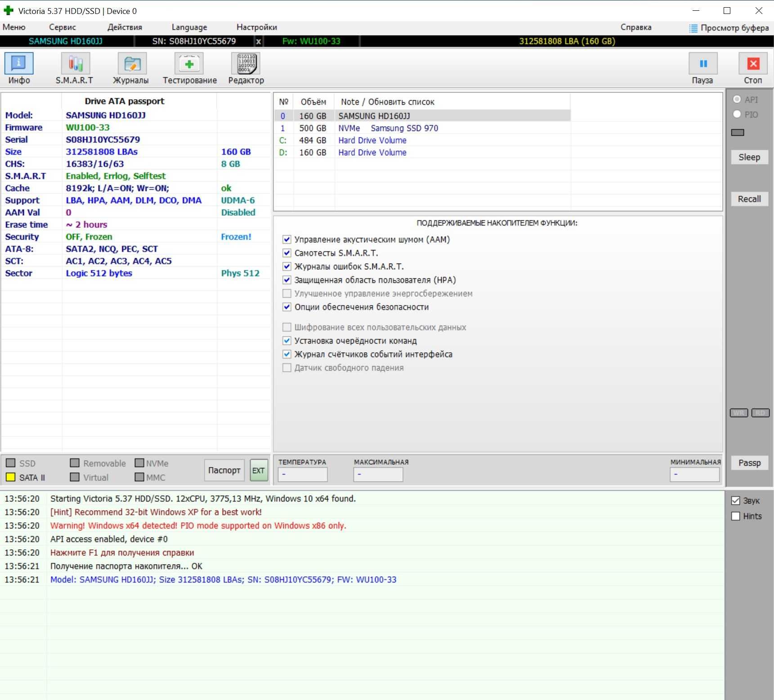Click the Virtual indicator box
This screenshot has height=700, width=774.
pyautogui.click(x=75, y=477)
